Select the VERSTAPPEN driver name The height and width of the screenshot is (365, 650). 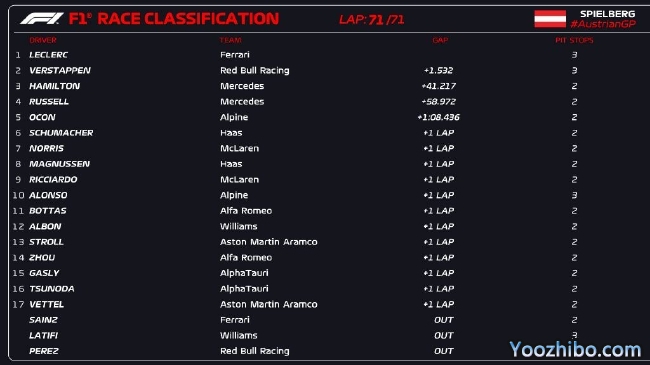[60, 71]
